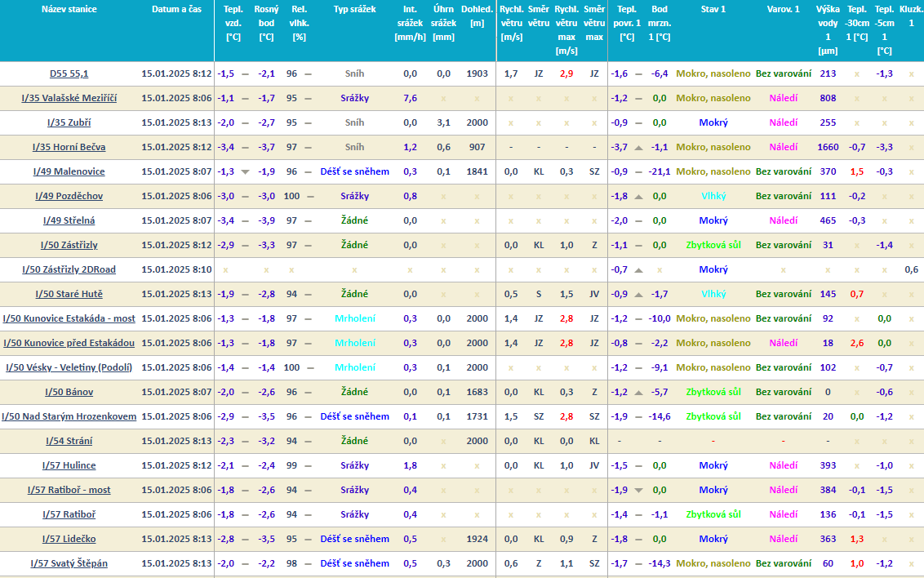Image resolution: width=924 pixels, height=578 pixels.
Task: Click the falling surface temperature arrow for I/57 Ratiboř - most
Action: click(x=638, y=491)
